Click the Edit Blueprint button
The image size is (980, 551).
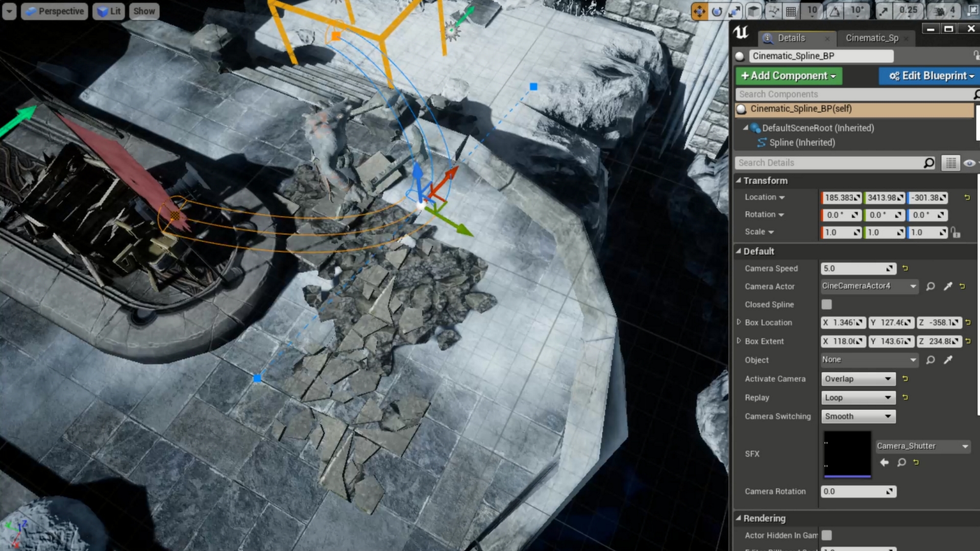point(928,76)
